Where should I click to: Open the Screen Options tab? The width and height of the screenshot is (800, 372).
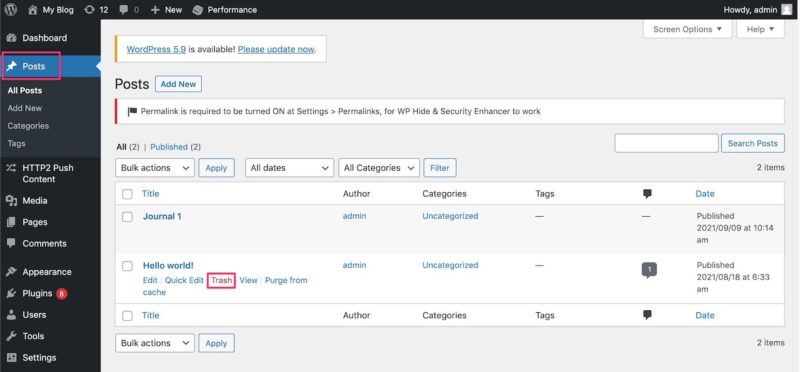pyautogui.click(x=687, y=29)
